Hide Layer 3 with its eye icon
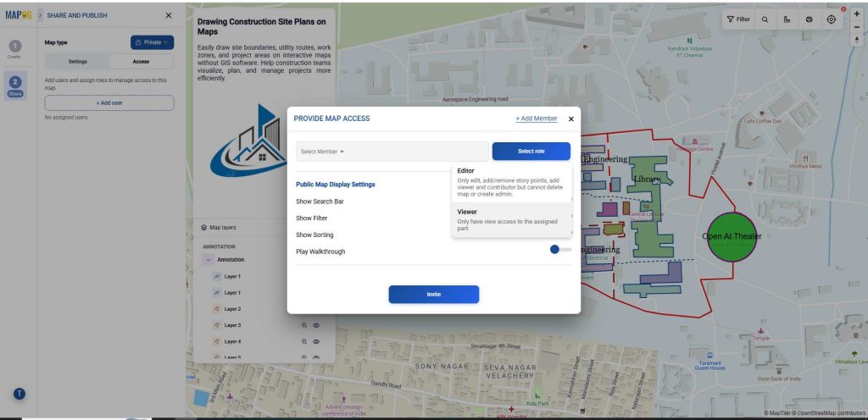 click(x=316, y=325)
